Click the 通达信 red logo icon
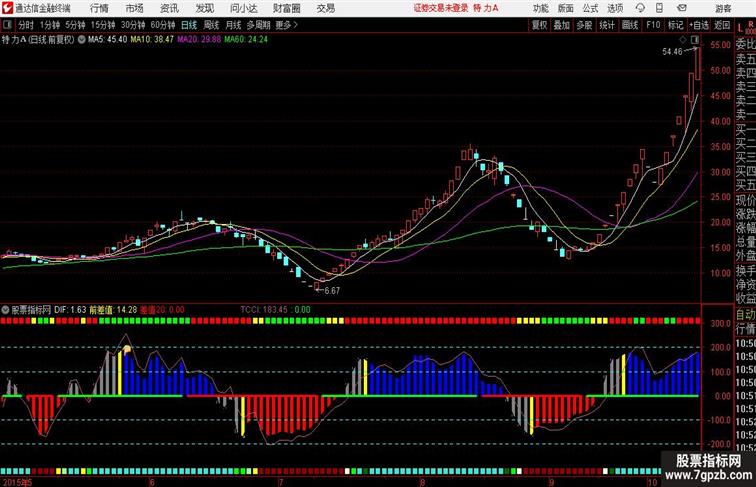 [x=7, y=8]
